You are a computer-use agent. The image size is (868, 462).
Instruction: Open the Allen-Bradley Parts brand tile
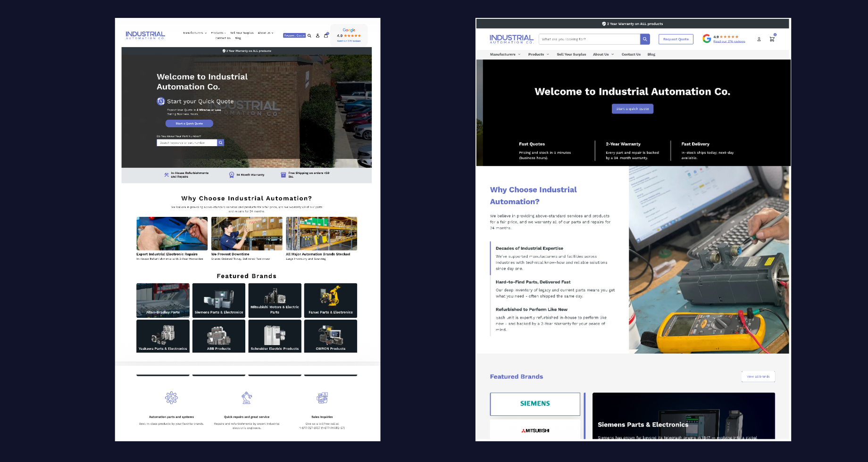pos(163,300)
